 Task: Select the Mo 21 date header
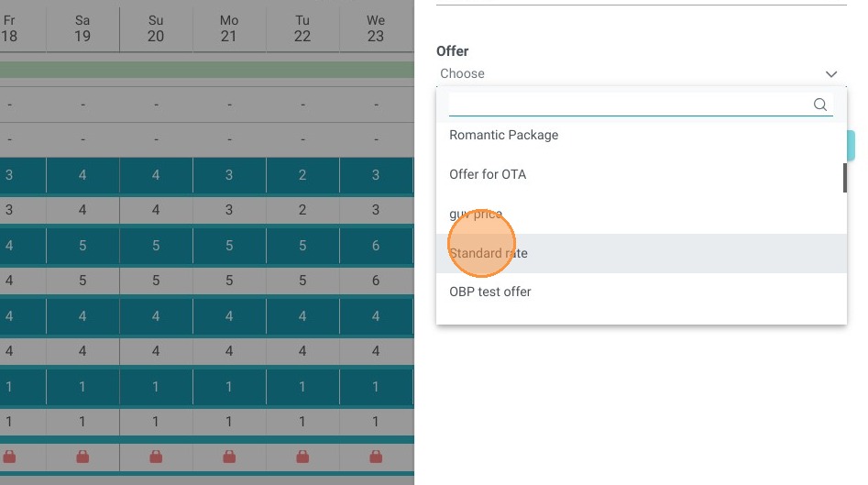click(229, 28)
